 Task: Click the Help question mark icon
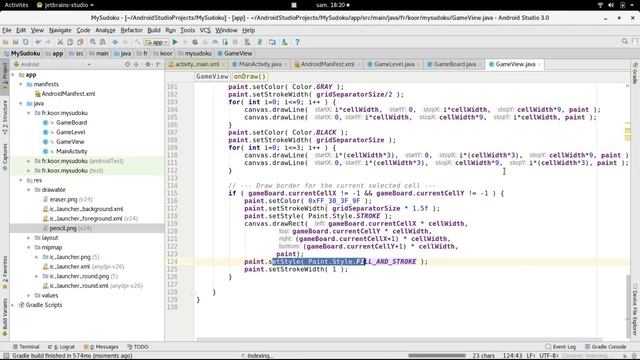tap(297, 42)
